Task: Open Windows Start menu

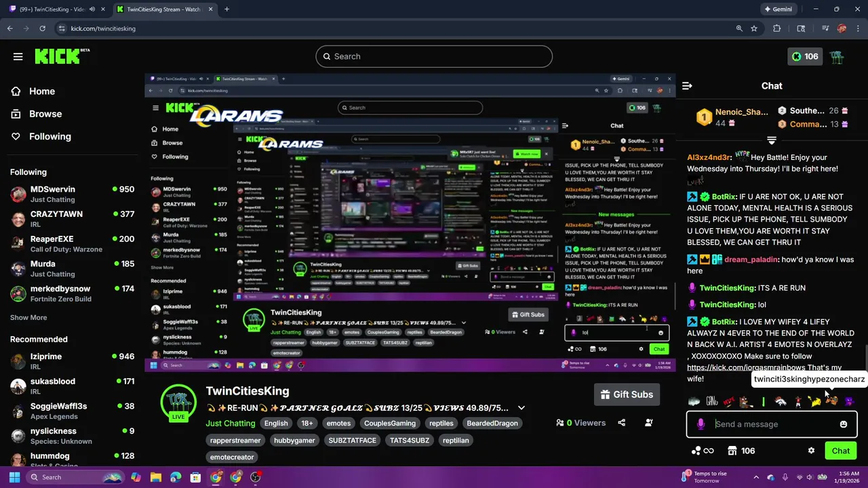Action: click(14, 477)
